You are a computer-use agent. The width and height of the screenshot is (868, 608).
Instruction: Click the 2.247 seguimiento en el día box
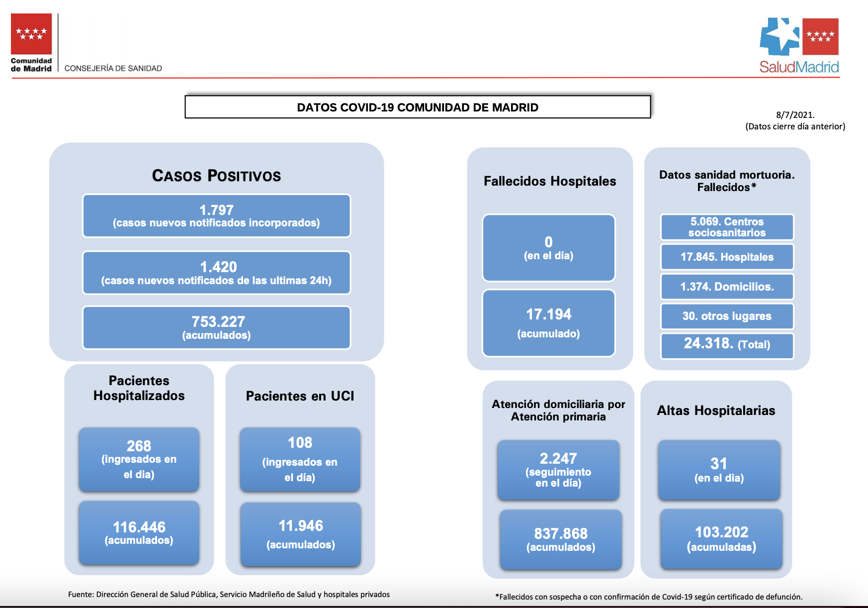[558, 470]
